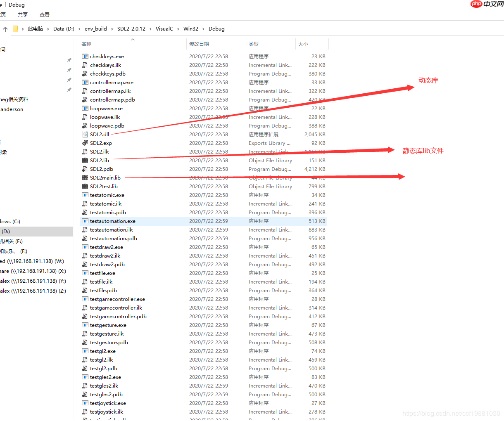Navigate to 此电脑 in breadcrumb
The width and height of the screenshot is (504, 421).
36,29
